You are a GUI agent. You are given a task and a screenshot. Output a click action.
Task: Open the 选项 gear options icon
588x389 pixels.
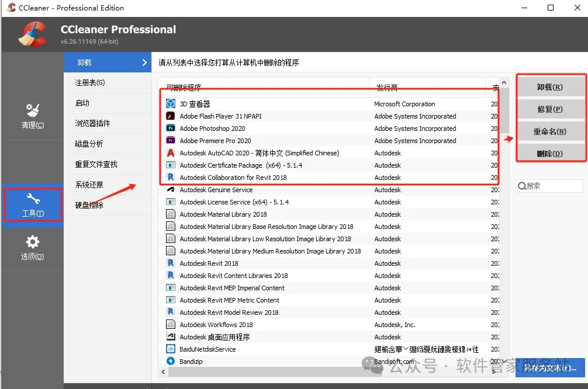(33, 242)
